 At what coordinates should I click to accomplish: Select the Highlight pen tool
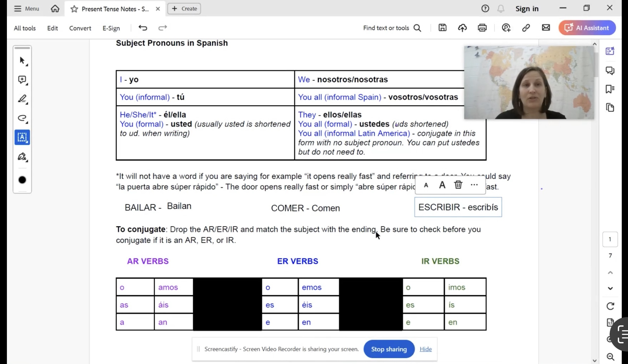[x=22, y=99]
